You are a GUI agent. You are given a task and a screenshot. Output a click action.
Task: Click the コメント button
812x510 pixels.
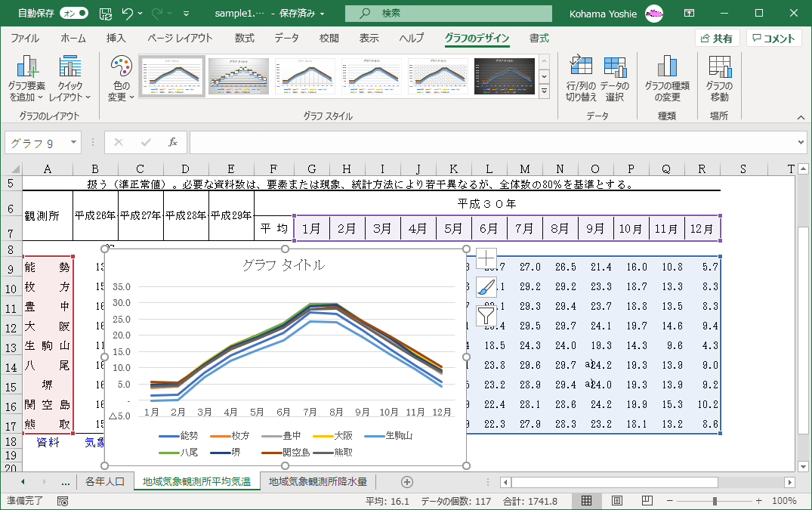tap(773, 39)
